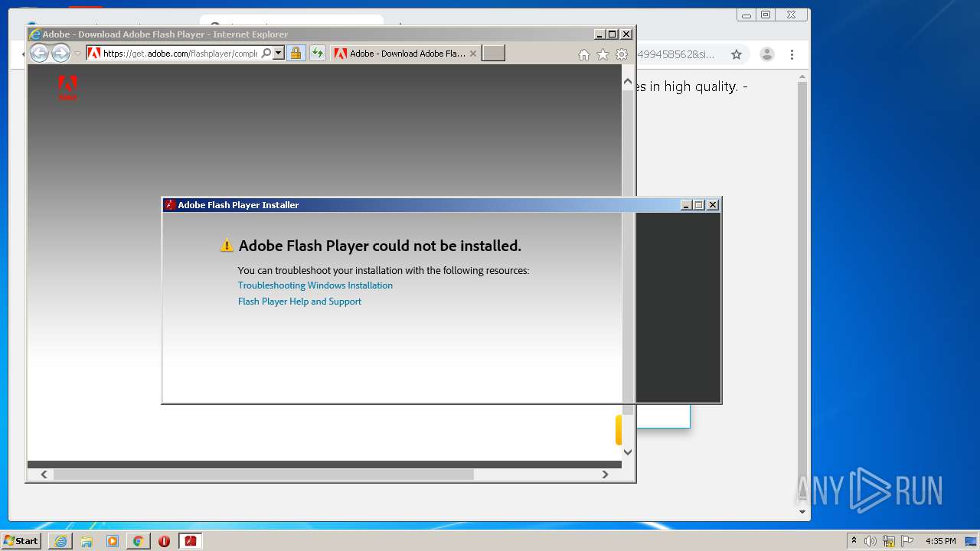Click the IE horizontal scrollbar thumb

263,474
